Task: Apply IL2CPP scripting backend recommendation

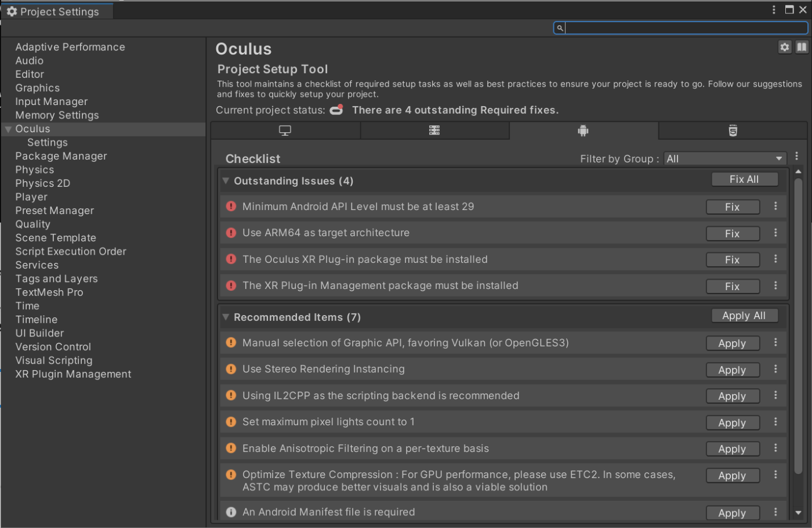Action: (733, 396)
